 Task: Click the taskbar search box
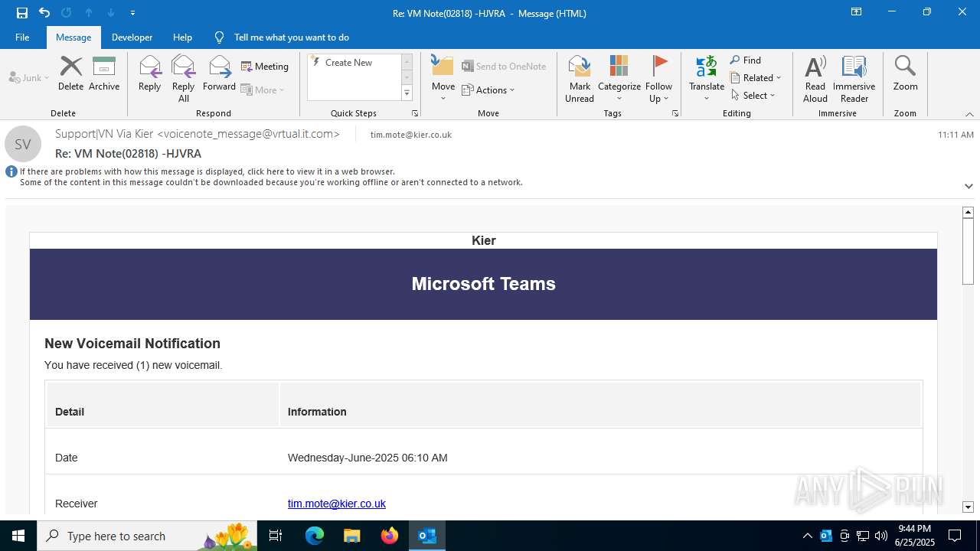147,536
